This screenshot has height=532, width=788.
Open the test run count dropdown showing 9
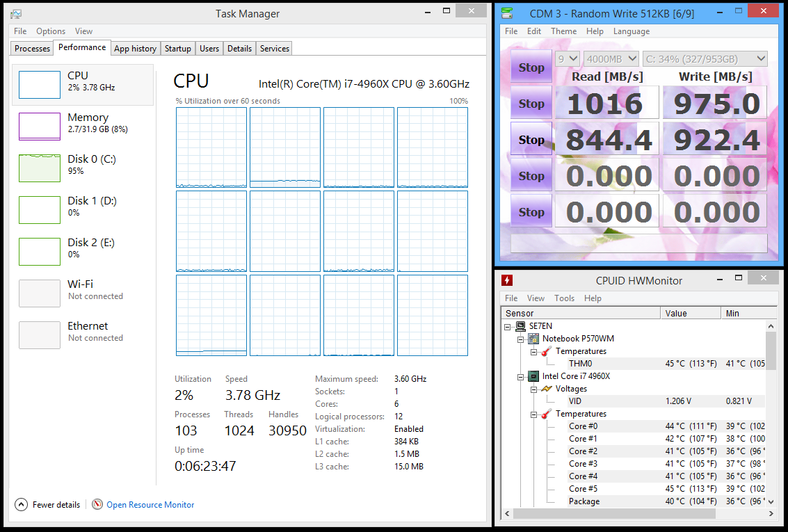[568, 59]
